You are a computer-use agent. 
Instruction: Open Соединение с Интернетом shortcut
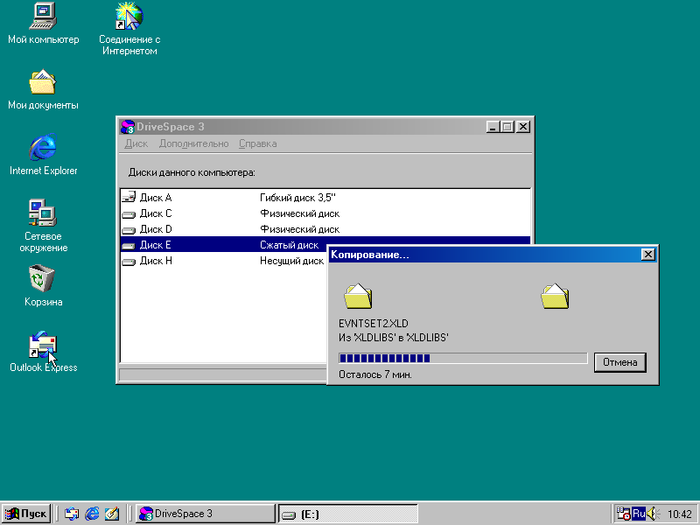129,16
